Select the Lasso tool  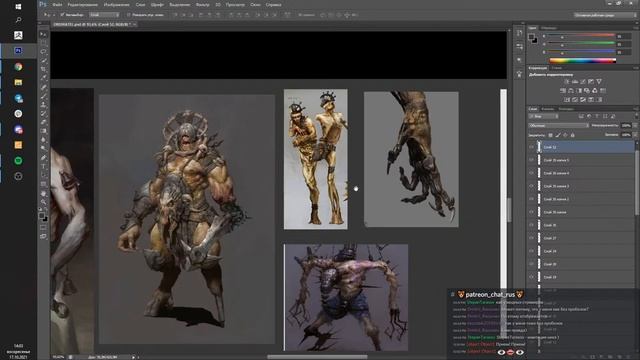[43, 52]
